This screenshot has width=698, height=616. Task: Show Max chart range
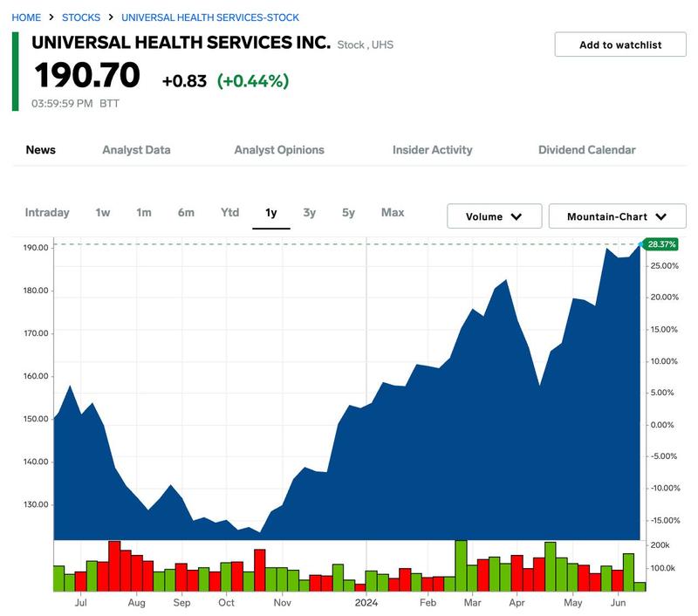pos(393,213)
